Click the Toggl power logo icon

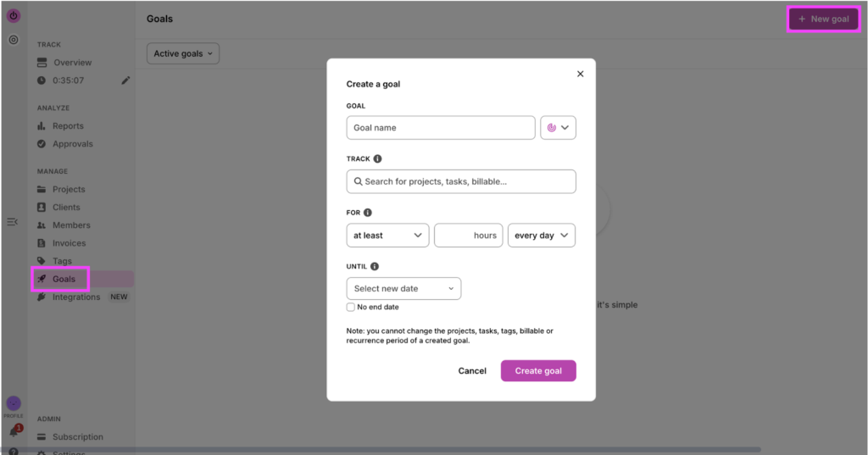point(13,16)
